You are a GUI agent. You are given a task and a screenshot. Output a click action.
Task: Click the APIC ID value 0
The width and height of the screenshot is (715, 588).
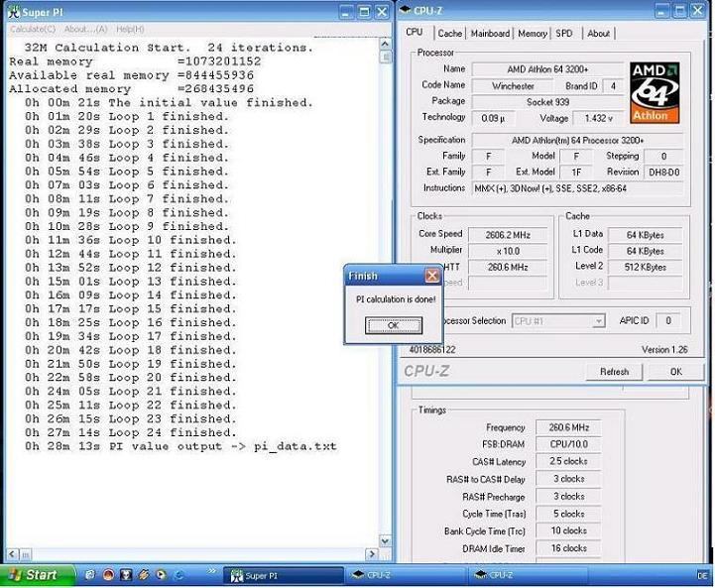(x=668, y=321)
